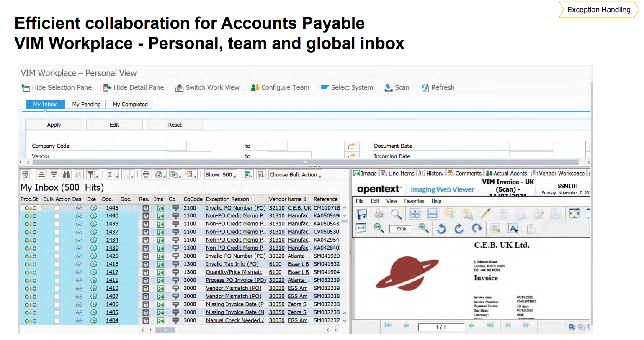Save the document in Imaging Web Viewer
The width and height of the screenshot is (644, 340).
click(362, 214)
